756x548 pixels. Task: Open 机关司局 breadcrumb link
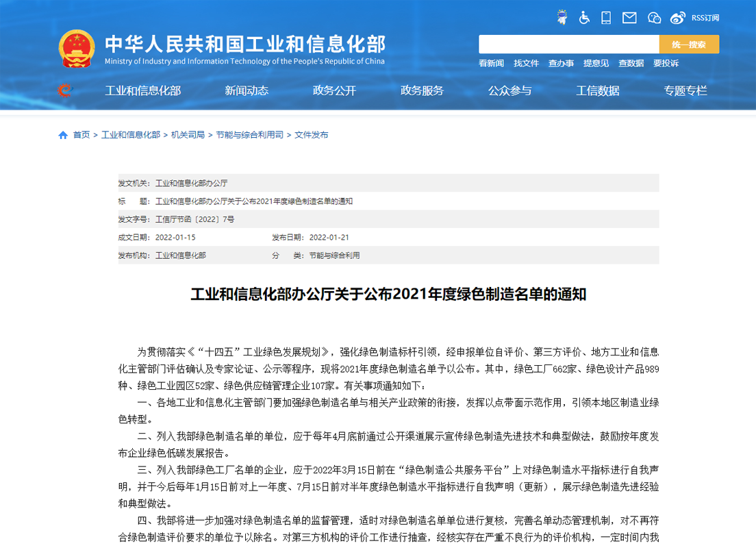pyautogui.click(x=188, y=135)
